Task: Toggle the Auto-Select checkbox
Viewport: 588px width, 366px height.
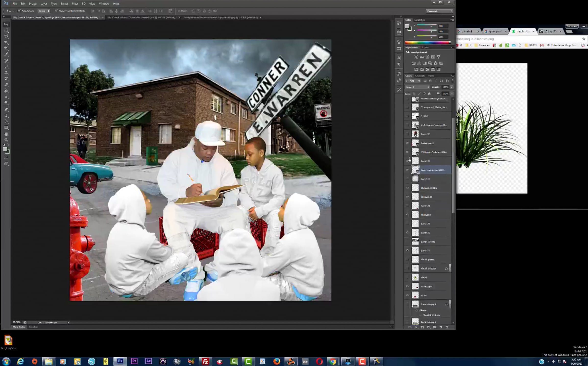Action: (19, 11)
